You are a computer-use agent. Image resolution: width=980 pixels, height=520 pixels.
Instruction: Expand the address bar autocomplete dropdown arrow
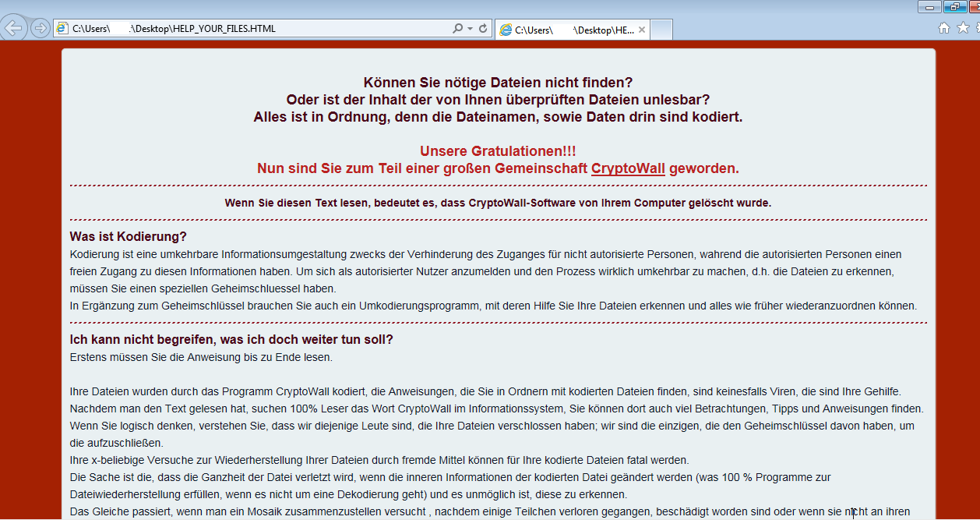[x=470, y=29]
